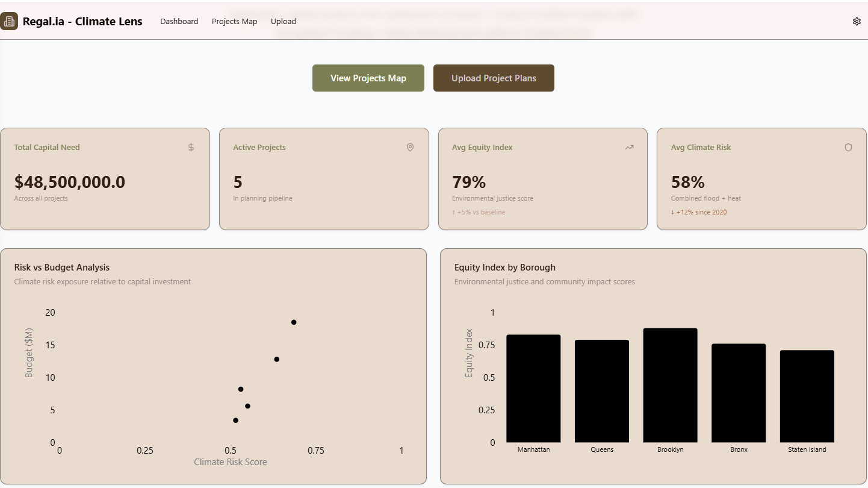The image size is (868, 488).
Task: Click the View Projects Map button
Action: click(x=368, y=78)
